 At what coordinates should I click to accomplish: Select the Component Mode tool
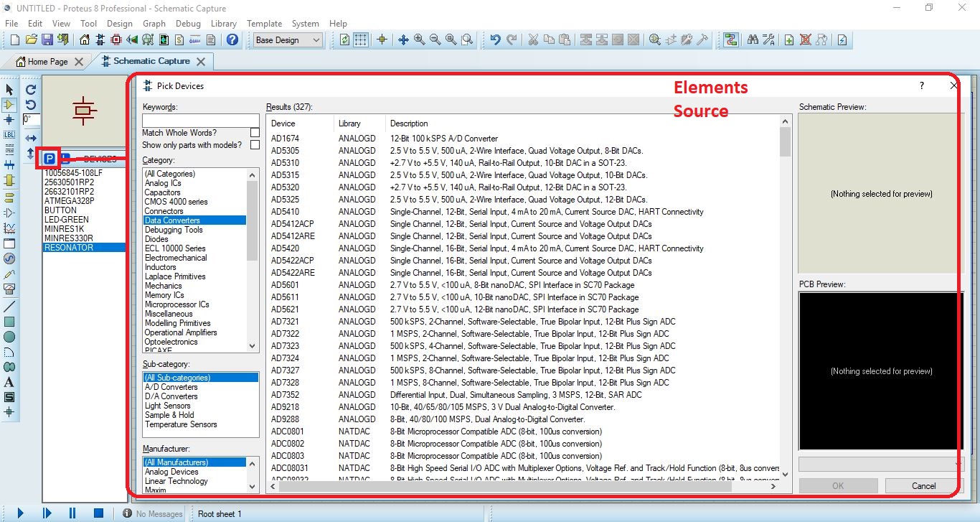coord(9,105)
